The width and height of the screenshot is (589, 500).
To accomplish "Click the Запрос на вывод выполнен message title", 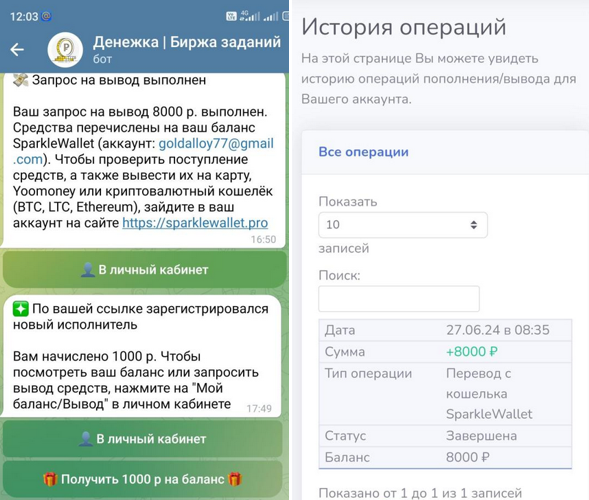I will pyautogui.click(x=119, y=80).
